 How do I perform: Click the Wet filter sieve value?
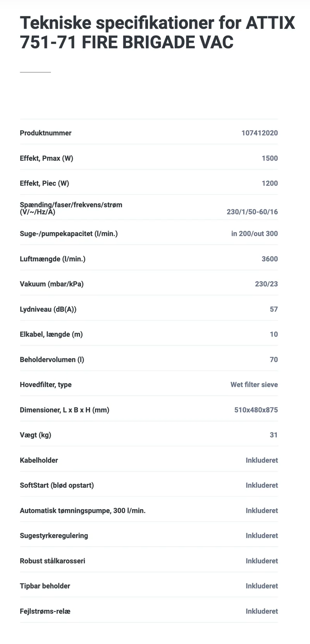[254, 385]
